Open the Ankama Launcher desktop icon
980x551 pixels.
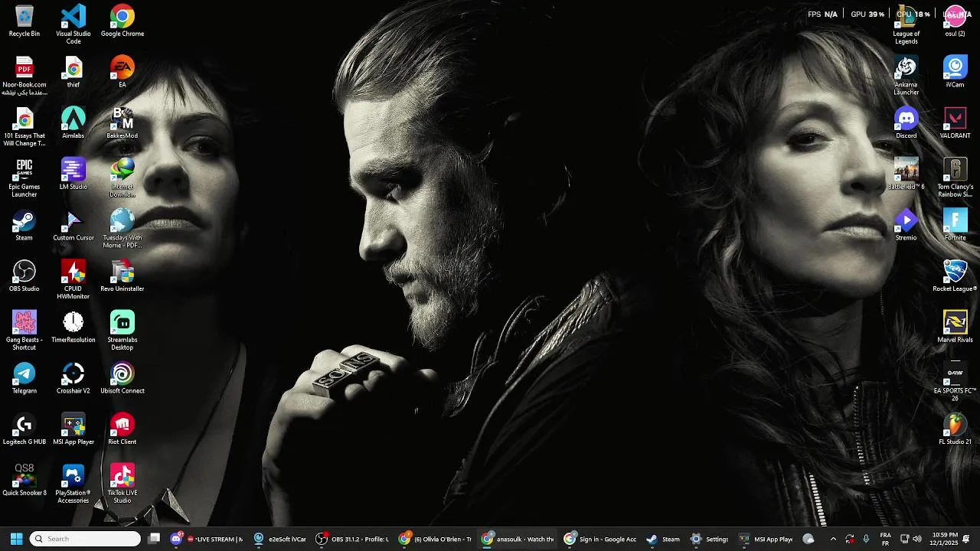pyautogui.click(x=906, y=76)
